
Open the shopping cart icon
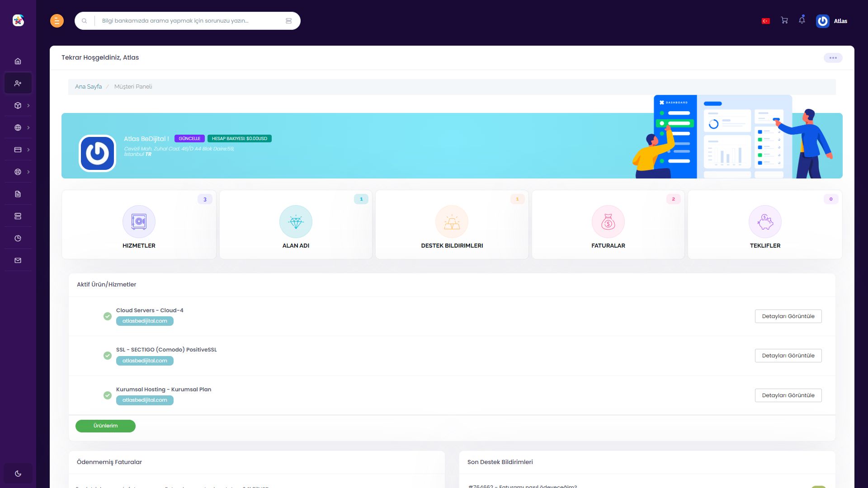[x=784, y=20]
